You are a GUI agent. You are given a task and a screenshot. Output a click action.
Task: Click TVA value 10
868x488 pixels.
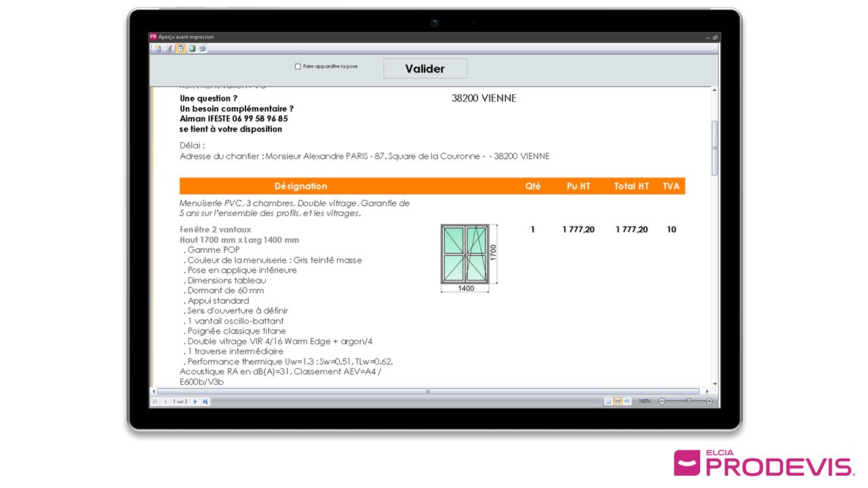tap(671, 230)
